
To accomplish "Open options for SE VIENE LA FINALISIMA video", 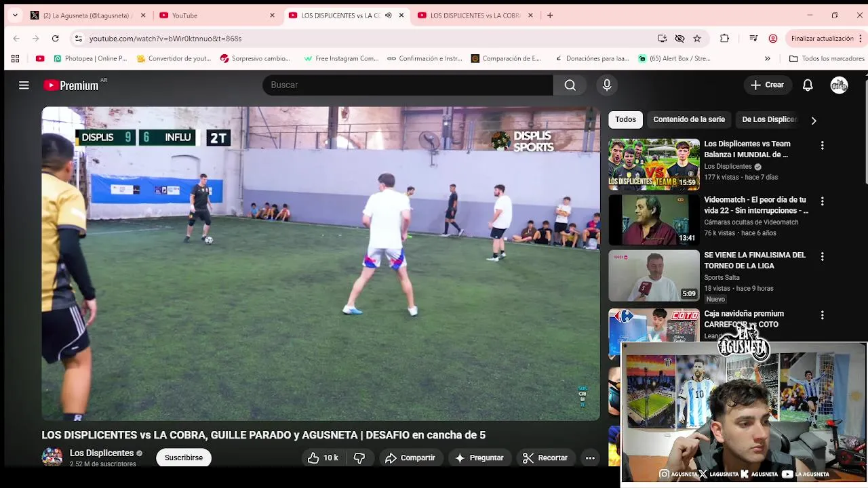I will point(822,257).
